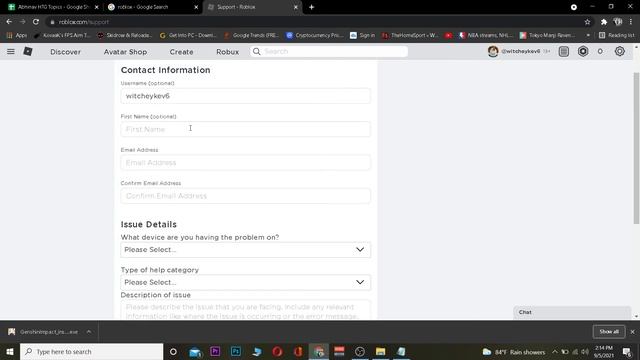
Task: Reload the page with the refresh icon
Action: pyautogui.click(x=36, y=22)
